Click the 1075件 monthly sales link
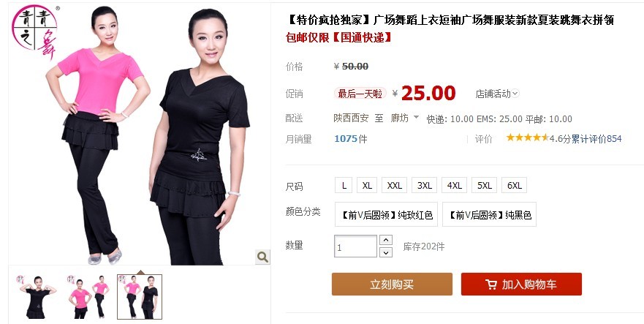The width and height of the screenshot is (644, 324). [351, 139]
